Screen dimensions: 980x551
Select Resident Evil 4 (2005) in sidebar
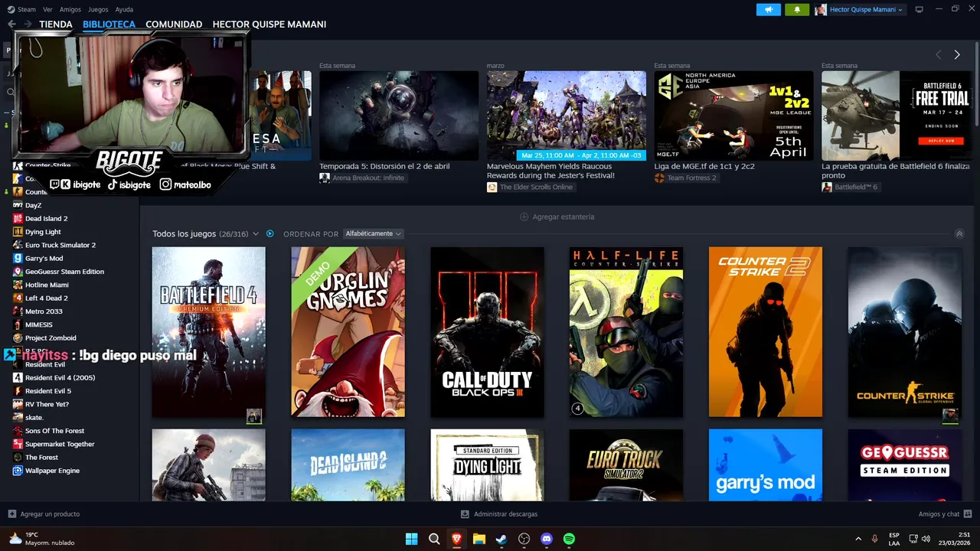click(x=60, y=377)
